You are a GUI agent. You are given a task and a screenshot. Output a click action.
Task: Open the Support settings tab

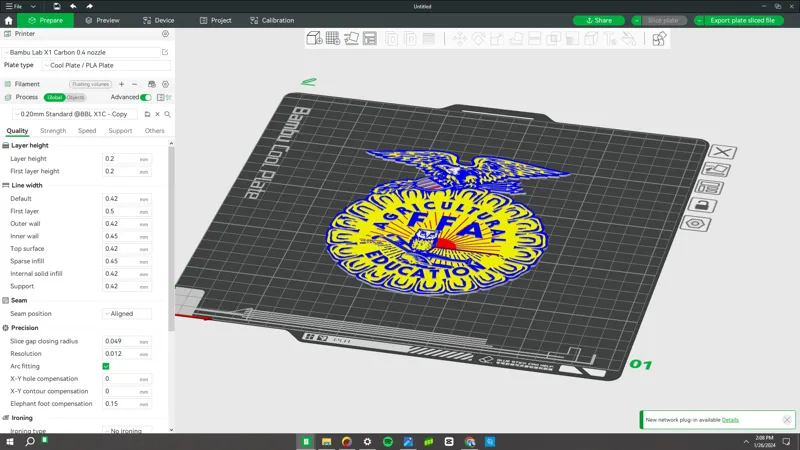[120, 131]
